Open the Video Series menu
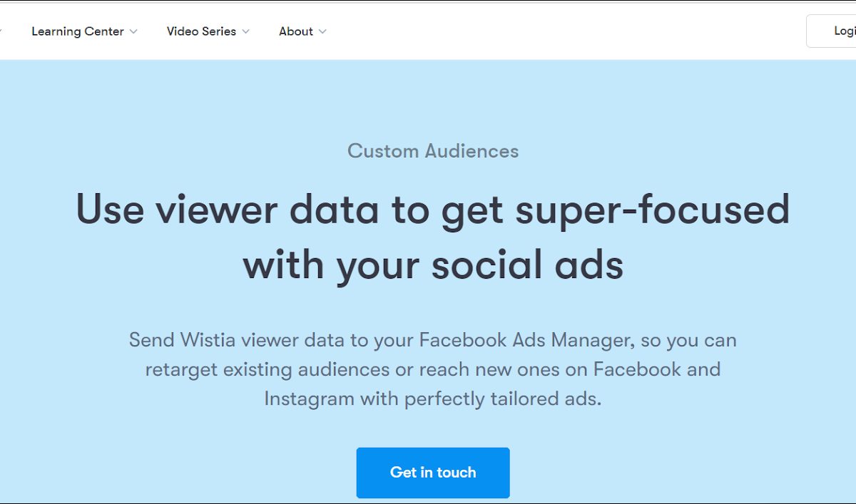 (x=201, y=31)
